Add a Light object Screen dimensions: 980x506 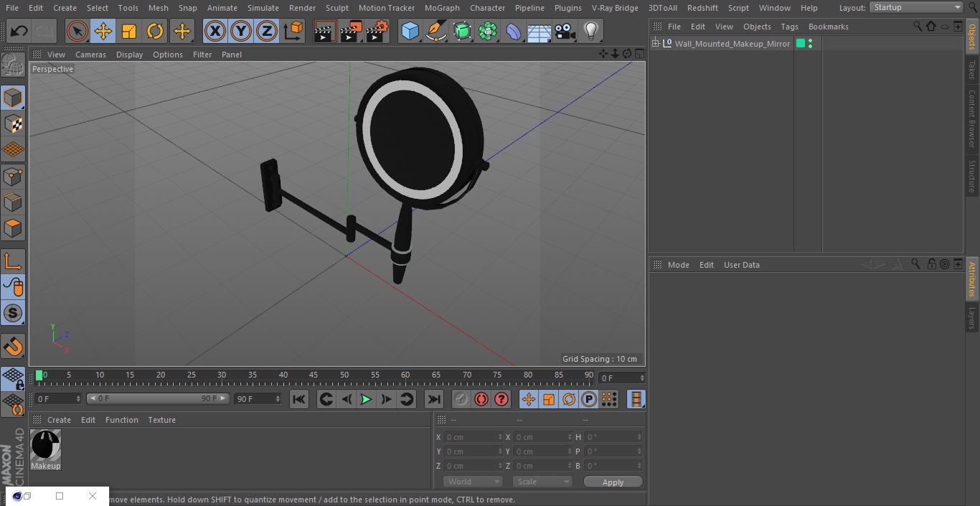click(591, 31)
